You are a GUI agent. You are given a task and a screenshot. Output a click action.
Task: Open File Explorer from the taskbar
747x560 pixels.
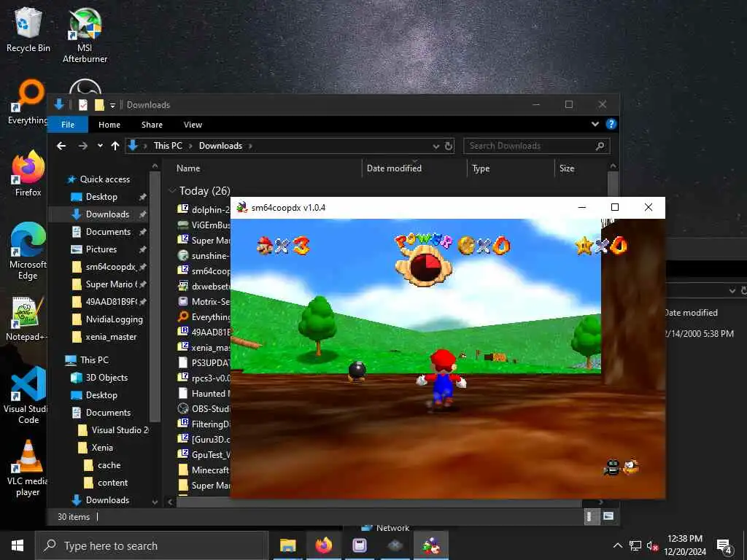point(287,545)
